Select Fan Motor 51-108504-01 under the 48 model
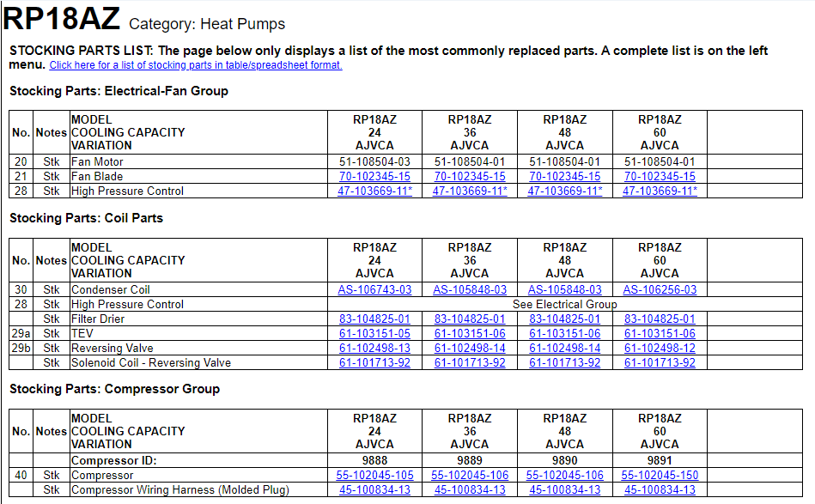Image resolution: width=815 pixels, height=504 pixels. tap(565, 161)
